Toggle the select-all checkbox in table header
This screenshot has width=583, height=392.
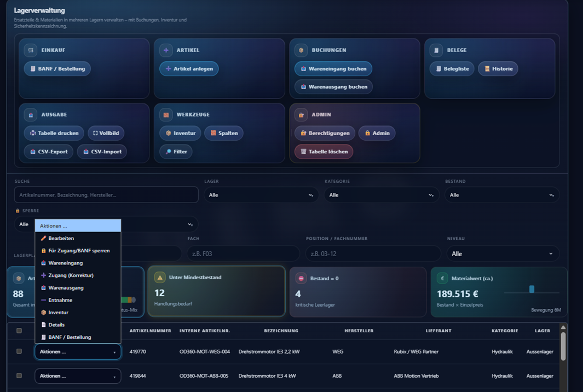(x=19, y=331)
